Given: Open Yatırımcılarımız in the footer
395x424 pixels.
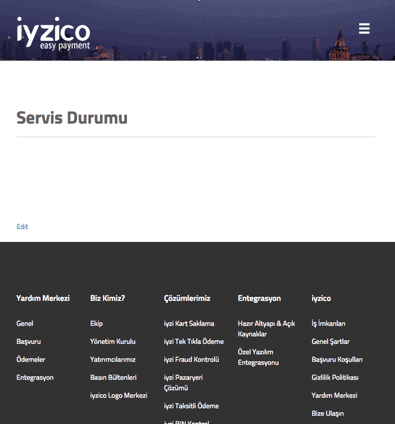Looking at the screenshot, I should (x=113, y=359).
